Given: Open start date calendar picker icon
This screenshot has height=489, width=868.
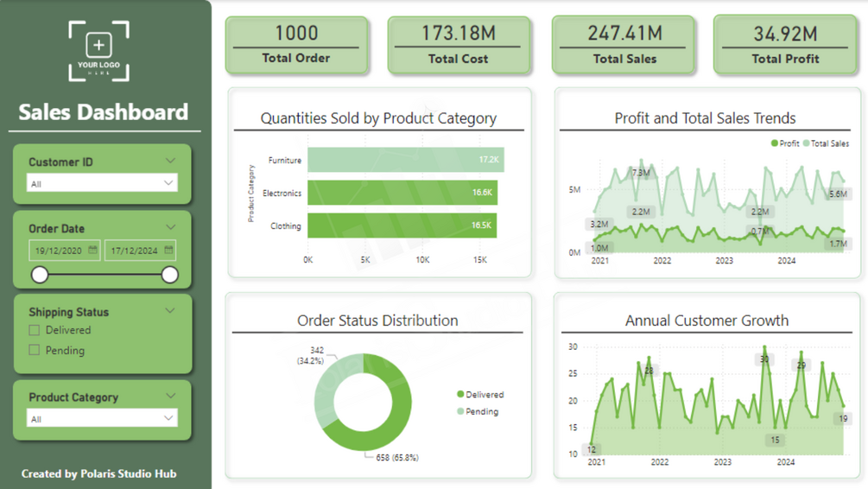Looking at the screenshot, I should (92, 250).
